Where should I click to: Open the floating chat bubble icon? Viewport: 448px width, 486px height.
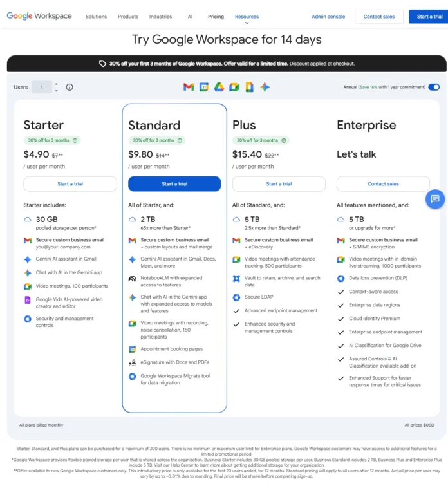pyautogui.click(x=434, y=199)
